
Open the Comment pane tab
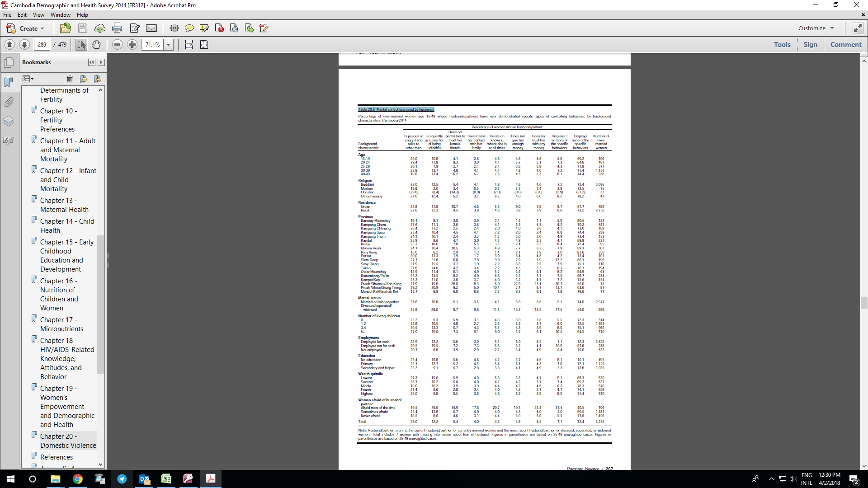click(845, 45)
